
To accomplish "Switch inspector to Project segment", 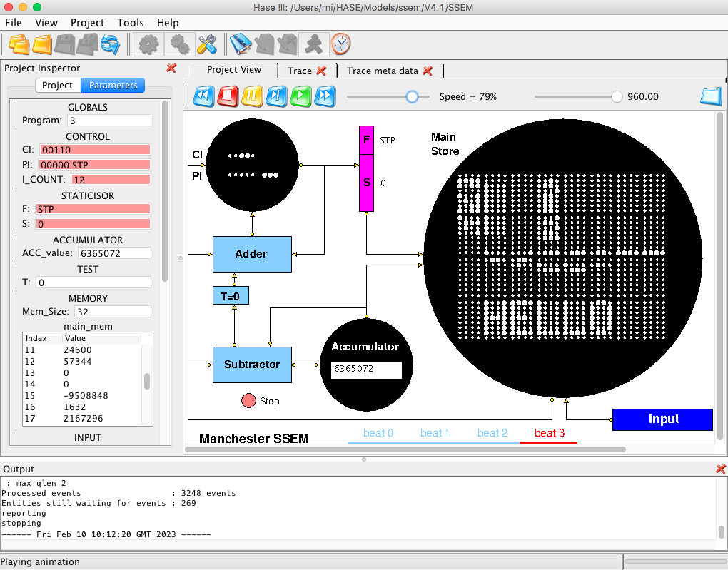I will click(x=58, y=86).
